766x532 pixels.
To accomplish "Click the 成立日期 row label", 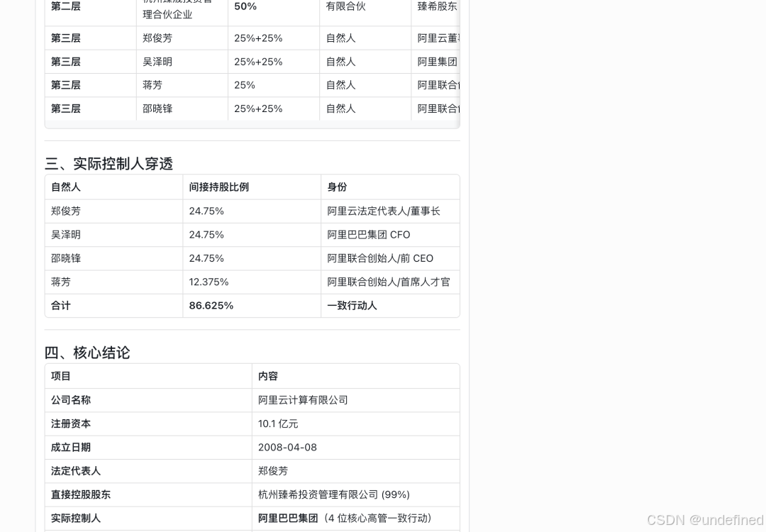I will [70, 447].
